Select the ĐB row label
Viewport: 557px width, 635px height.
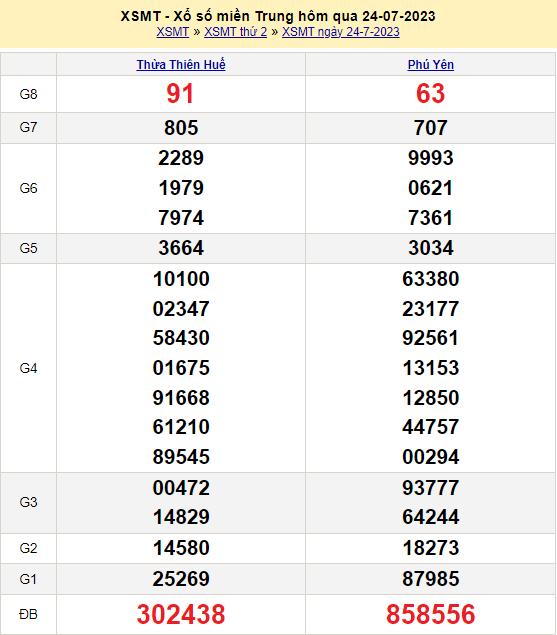coord(28,614)
